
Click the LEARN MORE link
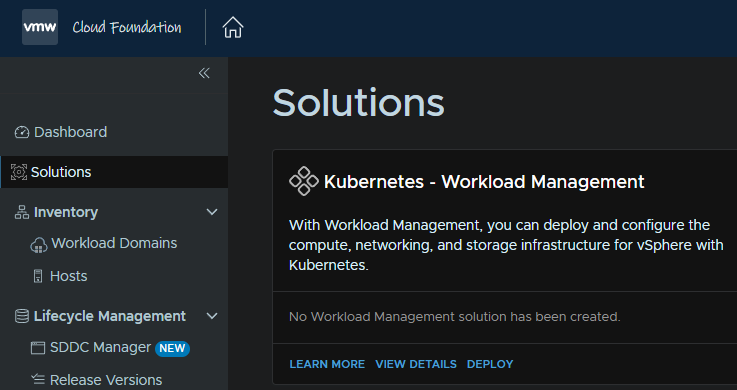pyautogui.click(x=327, y=364)
